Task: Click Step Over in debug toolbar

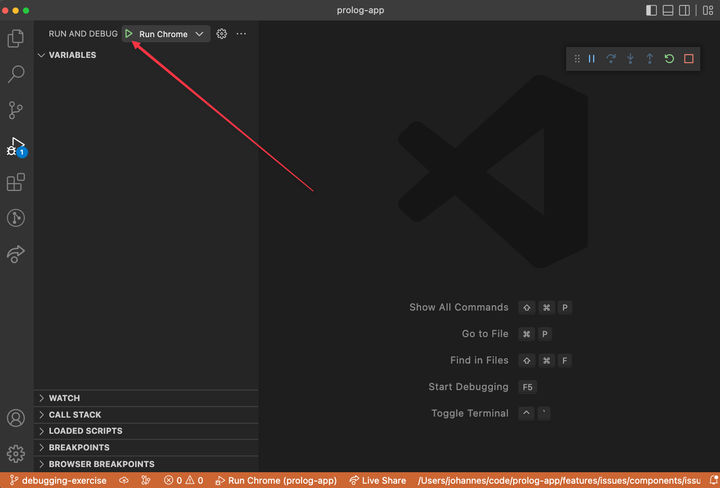Action: [611, 58]
